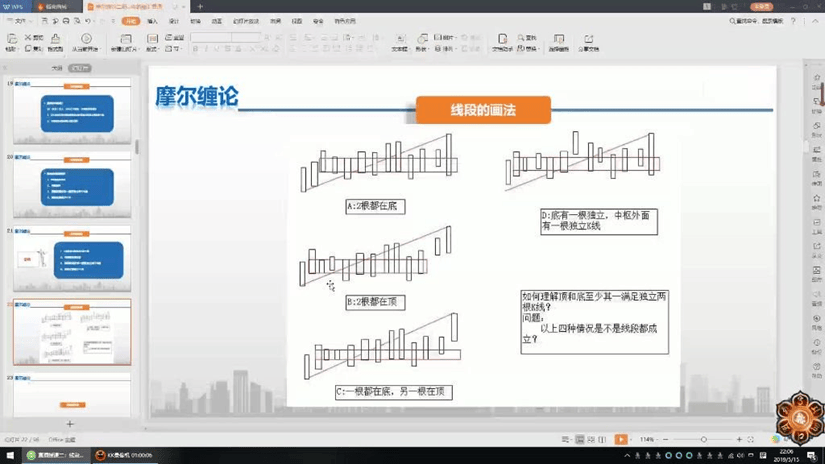Click the Selection Pane icon

tap(558, 40)
